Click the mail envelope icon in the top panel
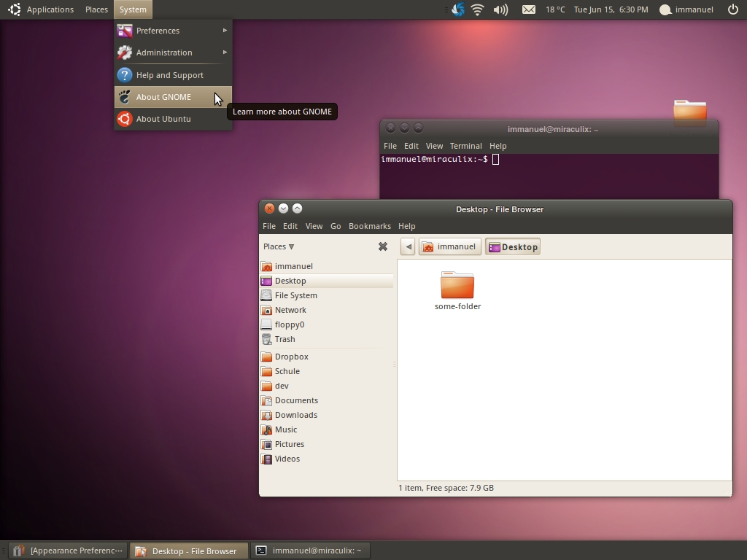This screenshot has height=560, width=747. click(529, 9)
